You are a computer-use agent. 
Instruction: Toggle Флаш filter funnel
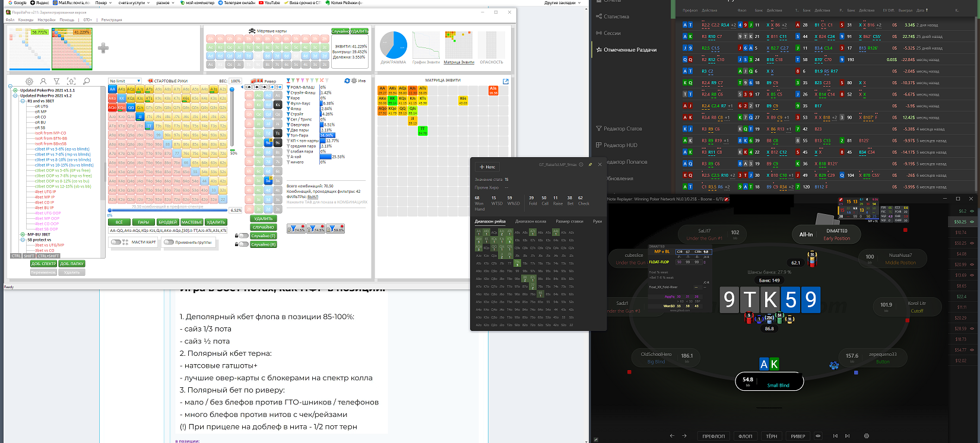click(x=288, y=109)
